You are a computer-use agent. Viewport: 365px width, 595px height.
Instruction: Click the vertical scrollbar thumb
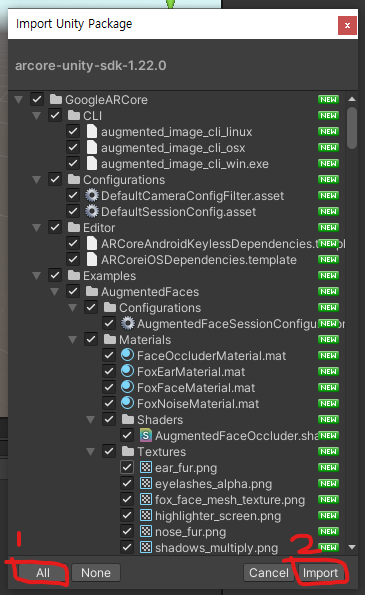(352, 128)
